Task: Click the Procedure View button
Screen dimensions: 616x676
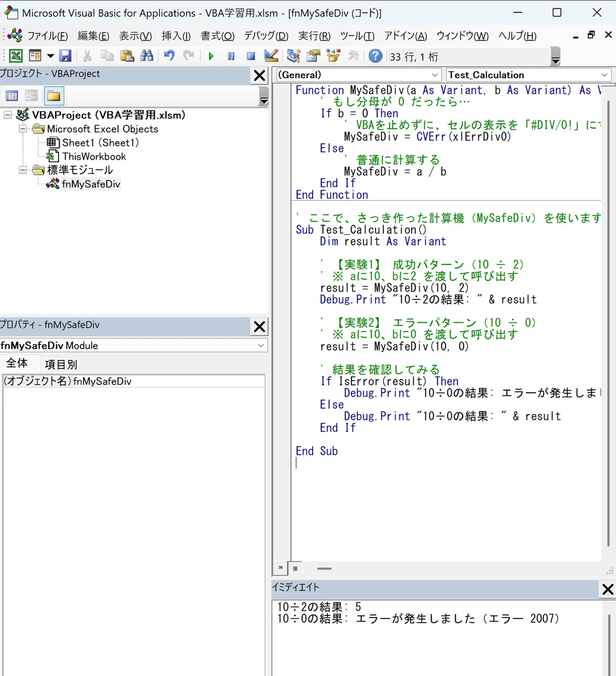Action: [x=280, y=568]
